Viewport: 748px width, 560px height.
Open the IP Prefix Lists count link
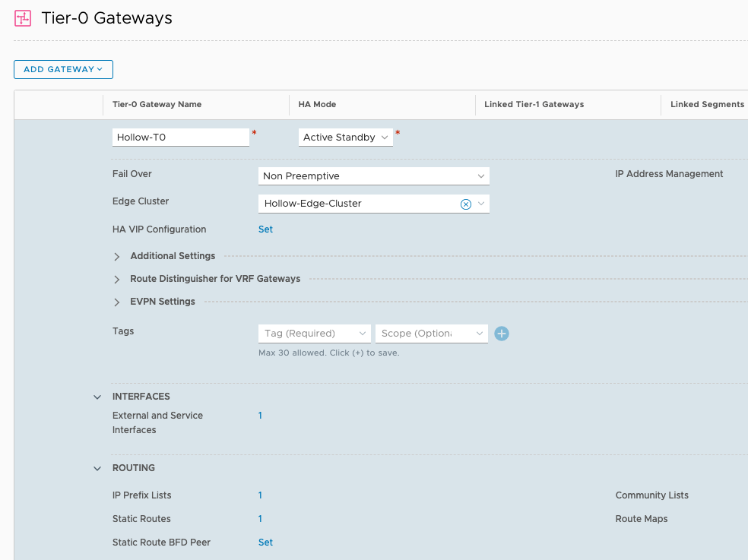click(260, 495)
